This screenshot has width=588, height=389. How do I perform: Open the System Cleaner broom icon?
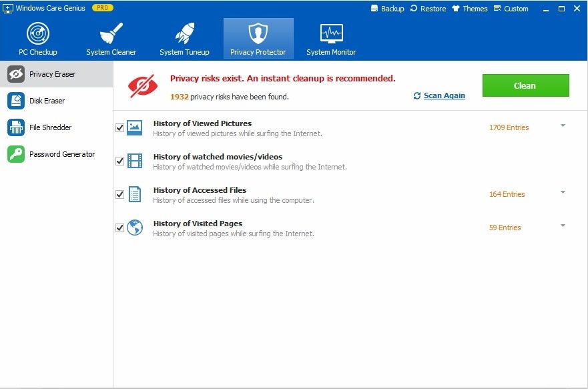tap(111, 33)
